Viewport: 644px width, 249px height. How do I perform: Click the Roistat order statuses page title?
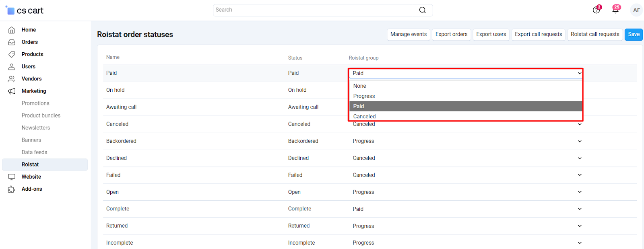click(135, 35)
